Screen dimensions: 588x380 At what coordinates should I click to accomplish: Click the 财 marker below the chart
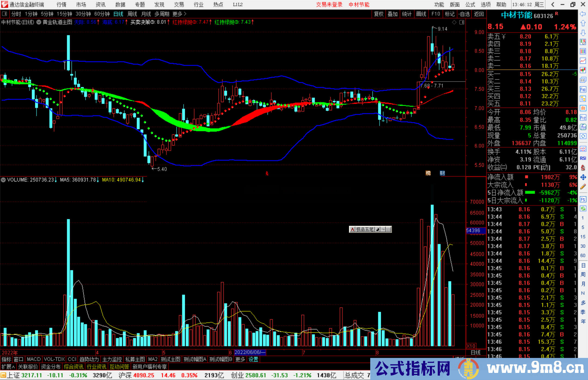pyautogui.click(x=442, y=173)
